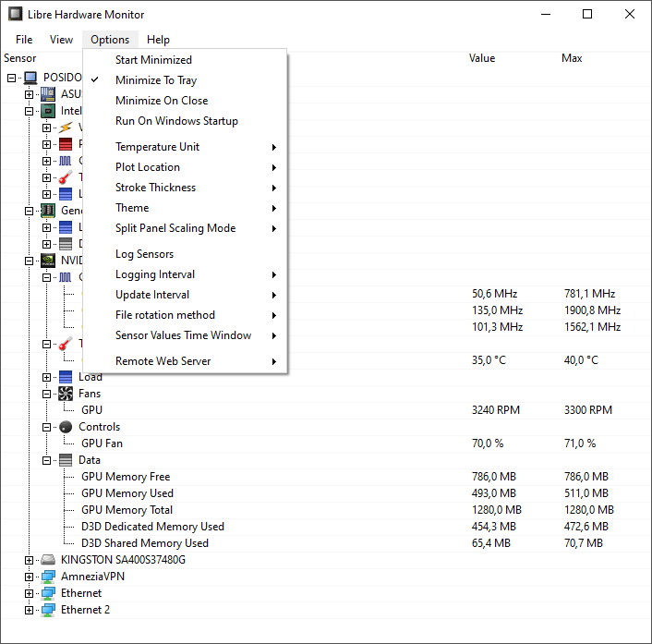This screenshot has height=644, width=652.
Task: Collapse the POSIDO root node
Action: coord(12,78)
